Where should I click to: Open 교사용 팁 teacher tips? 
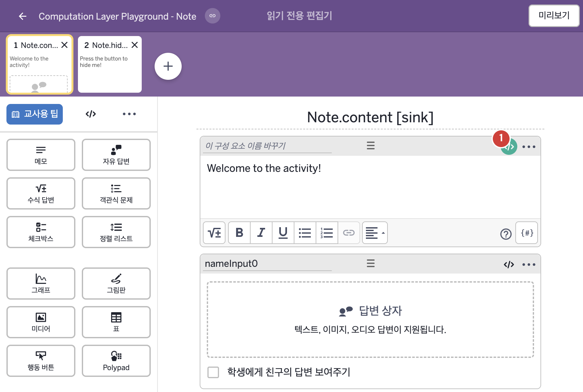point(35,114)
